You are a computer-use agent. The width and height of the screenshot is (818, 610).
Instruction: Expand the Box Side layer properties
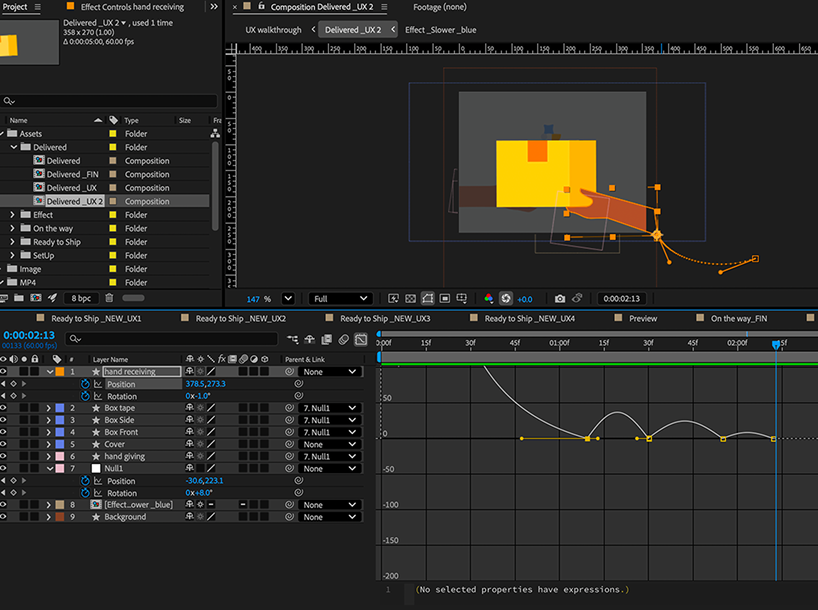click(49, 420)
